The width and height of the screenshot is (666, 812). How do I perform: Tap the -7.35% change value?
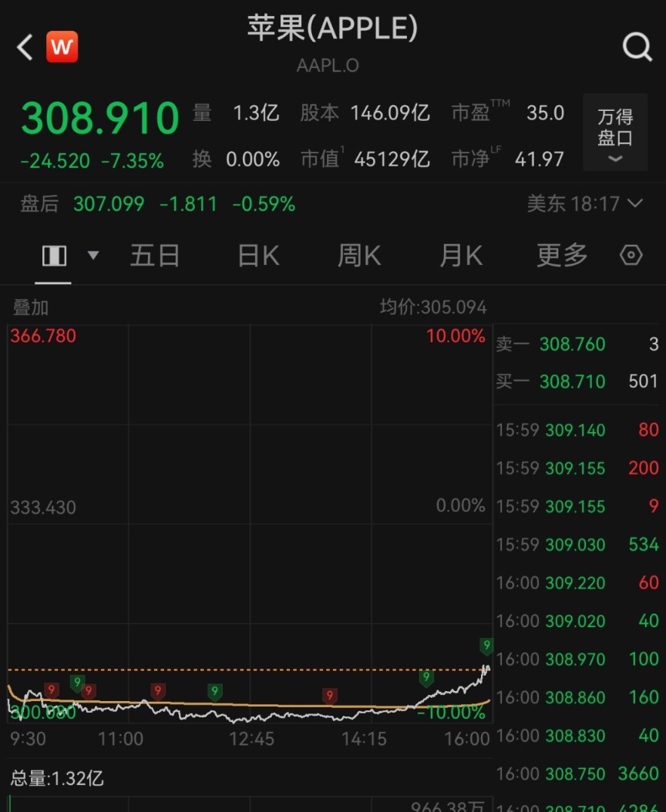(x=133, y=161)
